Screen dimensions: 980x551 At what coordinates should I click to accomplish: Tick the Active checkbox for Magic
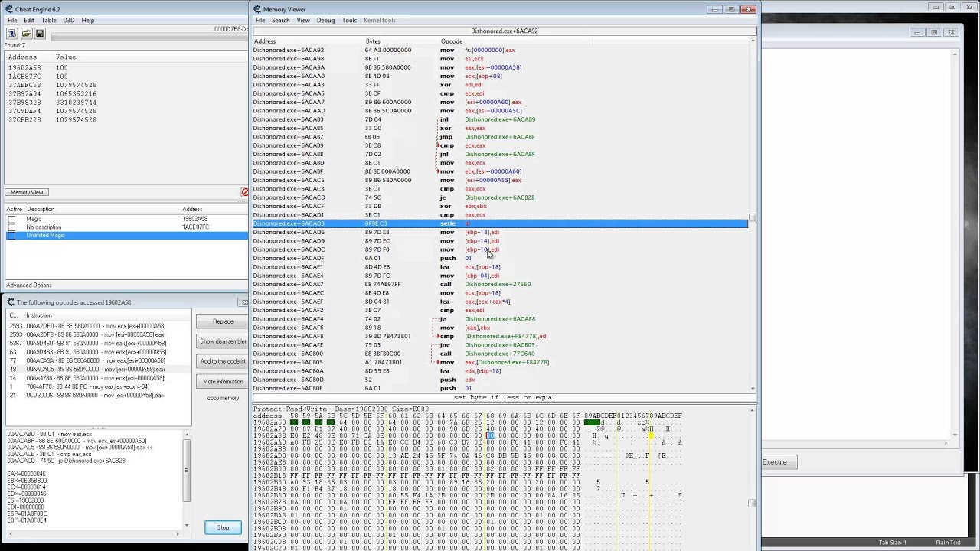point(11,219)
